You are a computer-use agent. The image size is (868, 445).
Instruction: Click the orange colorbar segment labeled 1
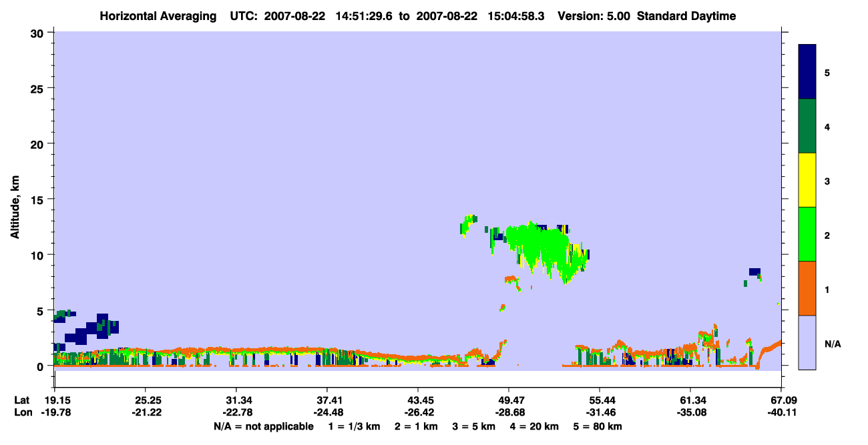(807, 288)
